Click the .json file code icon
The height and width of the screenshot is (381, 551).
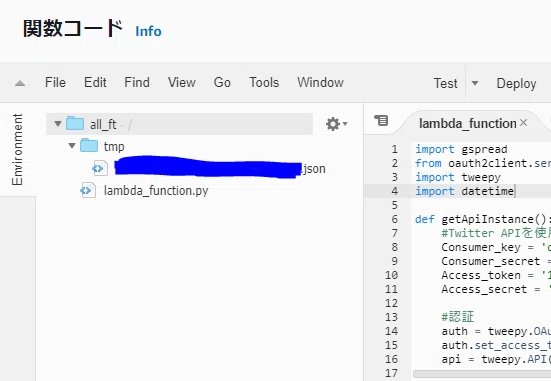99,168
